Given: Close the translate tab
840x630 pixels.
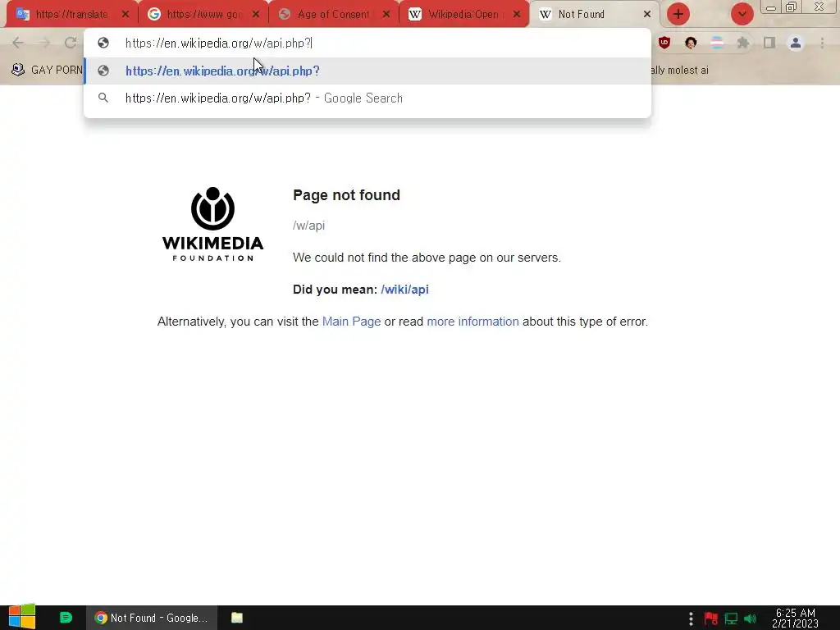Looking at the screenshot, I should click(126, 15).
